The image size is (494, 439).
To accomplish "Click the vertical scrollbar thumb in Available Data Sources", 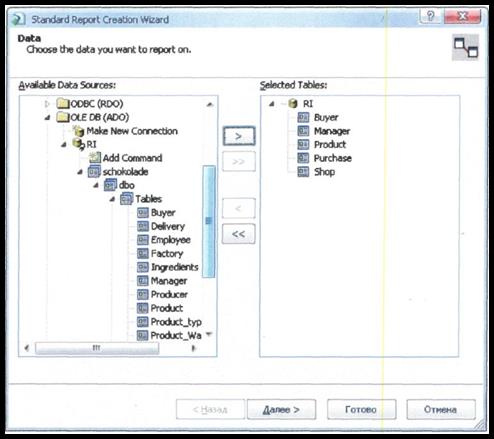I will coord(209,221).
